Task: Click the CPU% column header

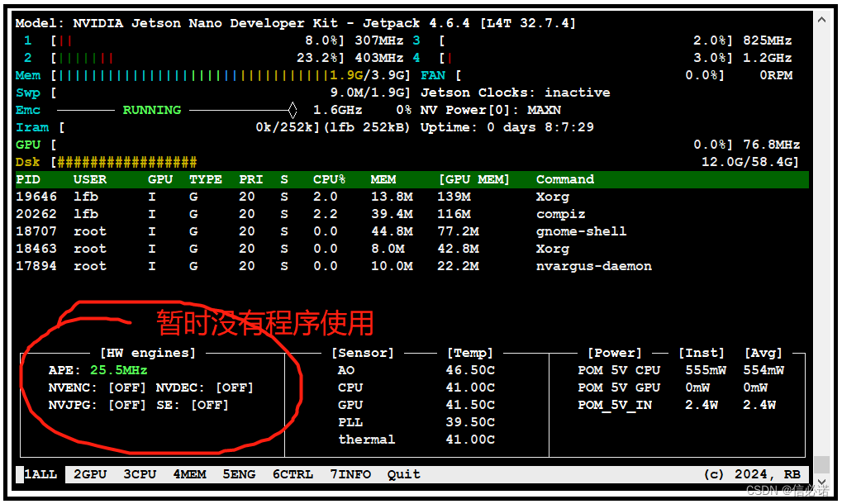Action: point(329,180)
